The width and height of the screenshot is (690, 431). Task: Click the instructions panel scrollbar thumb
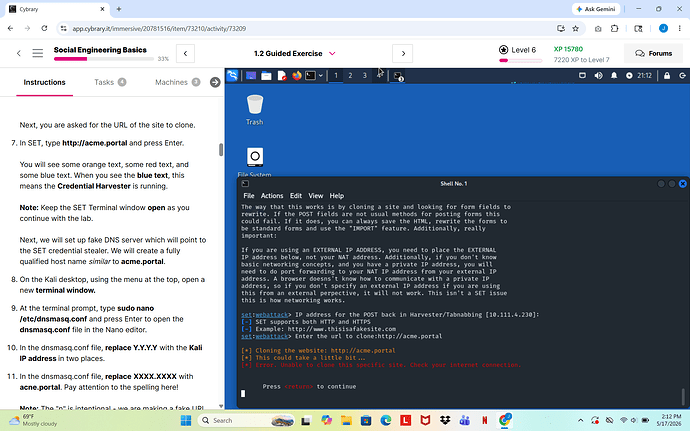pyautogui.click(x=221, y=149)
